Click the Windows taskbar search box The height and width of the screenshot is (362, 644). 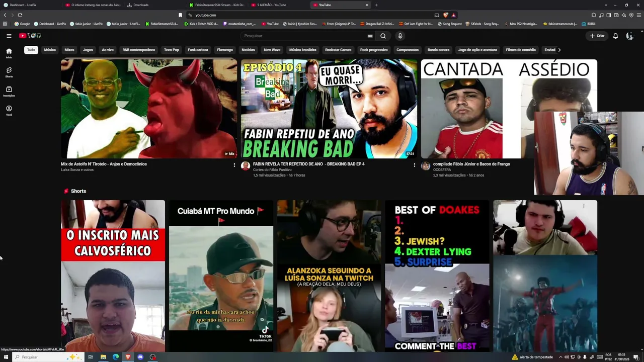pos(48,357)
